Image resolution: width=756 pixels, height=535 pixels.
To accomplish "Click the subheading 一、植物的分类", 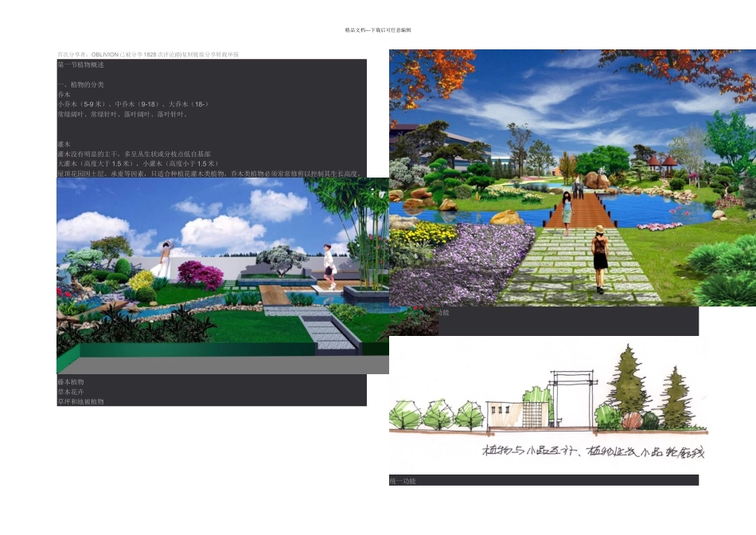I will [80, 84].
